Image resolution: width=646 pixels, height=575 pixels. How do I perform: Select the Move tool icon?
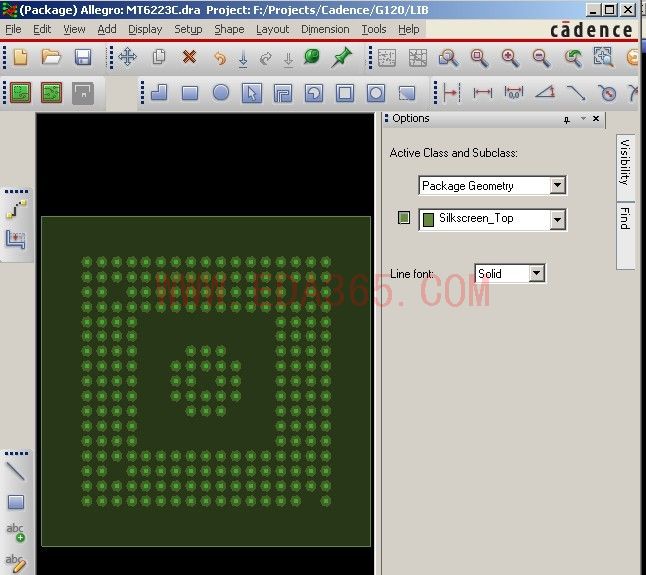(x=128, y=57)
